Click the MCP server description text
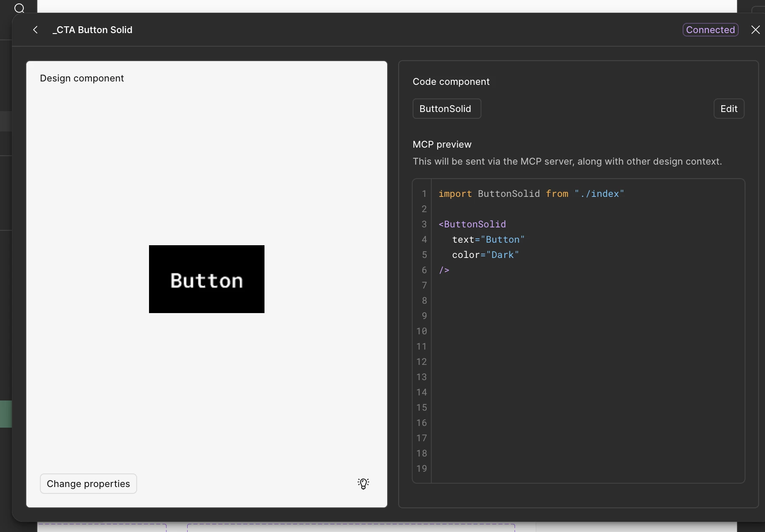 (567, 162)
